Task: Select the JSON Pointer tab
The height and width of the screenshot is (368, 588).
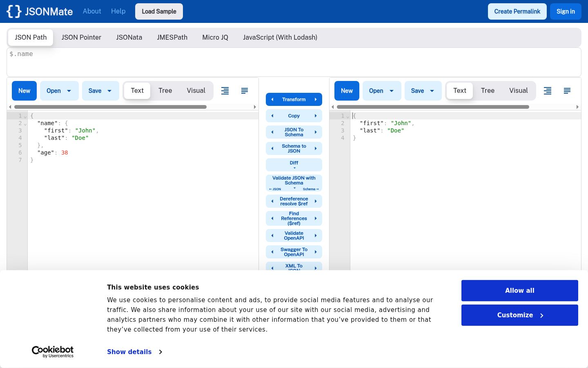Action: tap(81, 37)
